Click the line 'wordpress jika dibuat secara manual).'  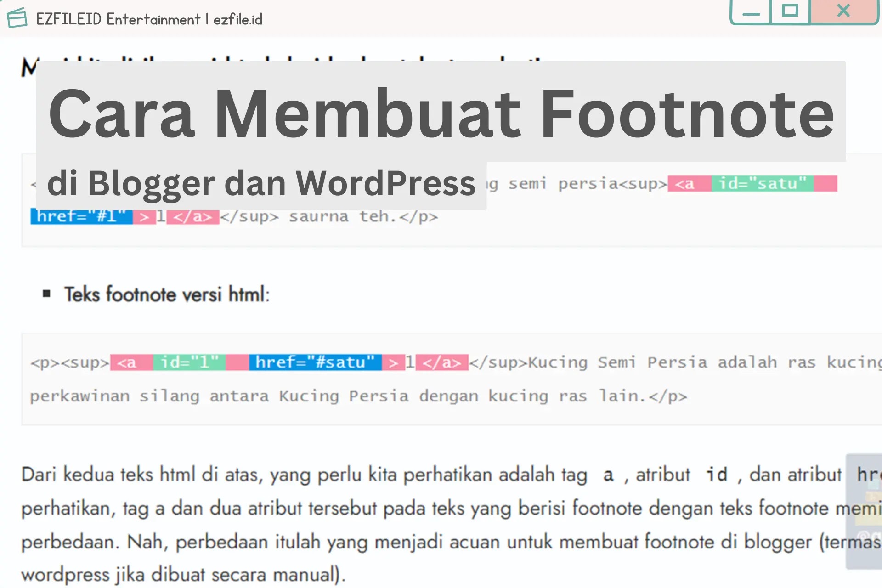[x=183, y=575]
